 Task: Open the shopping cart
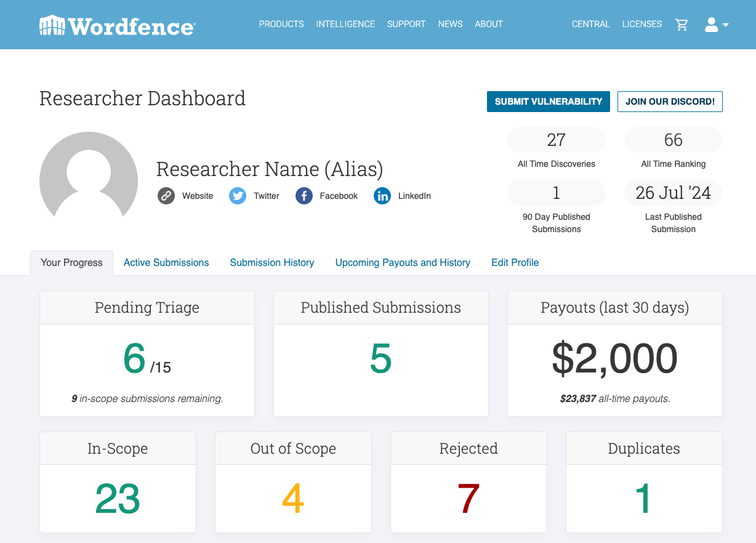682,24
